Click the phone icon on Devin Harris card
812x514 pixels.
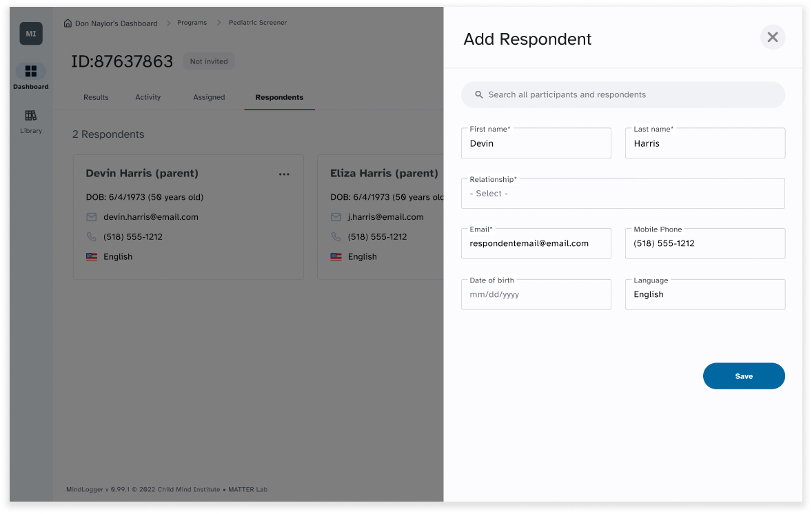point(92,237)
